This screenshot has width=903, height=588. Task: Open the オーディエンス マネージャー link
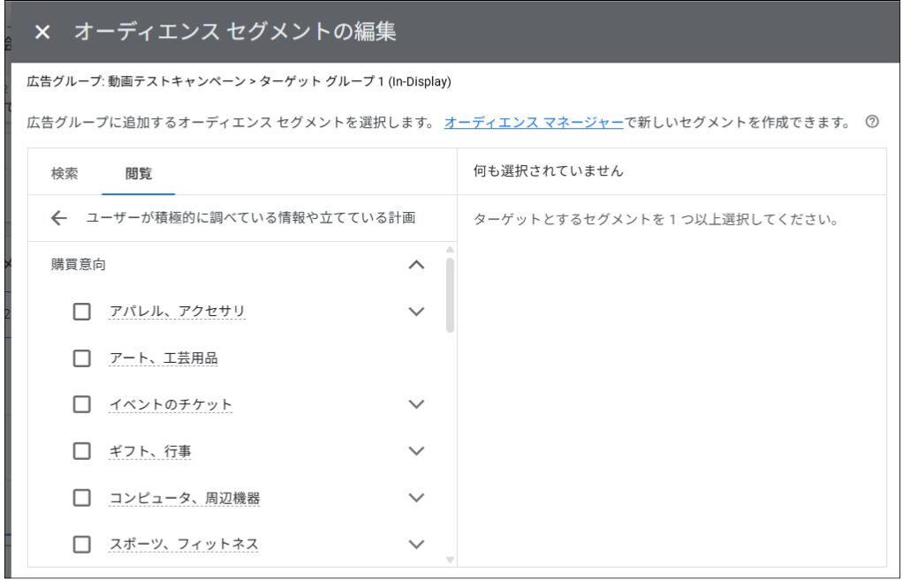click(534, 122)
